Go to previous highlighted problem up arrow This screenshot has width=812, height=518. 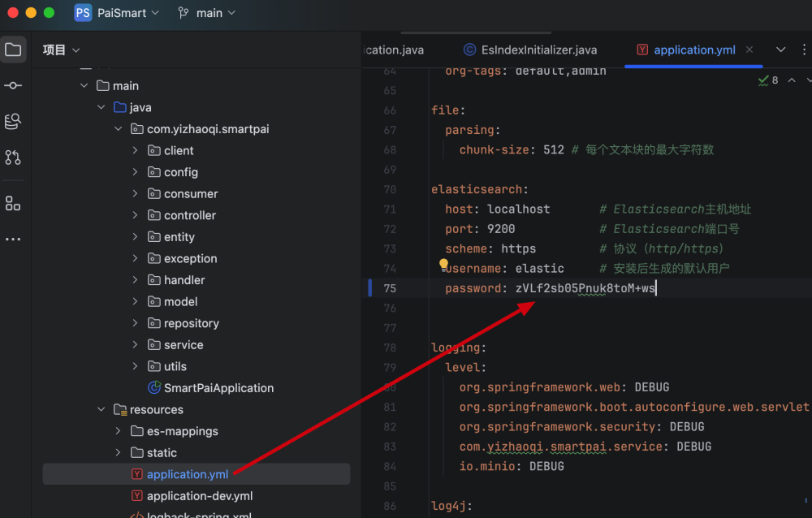pos(792,80)
